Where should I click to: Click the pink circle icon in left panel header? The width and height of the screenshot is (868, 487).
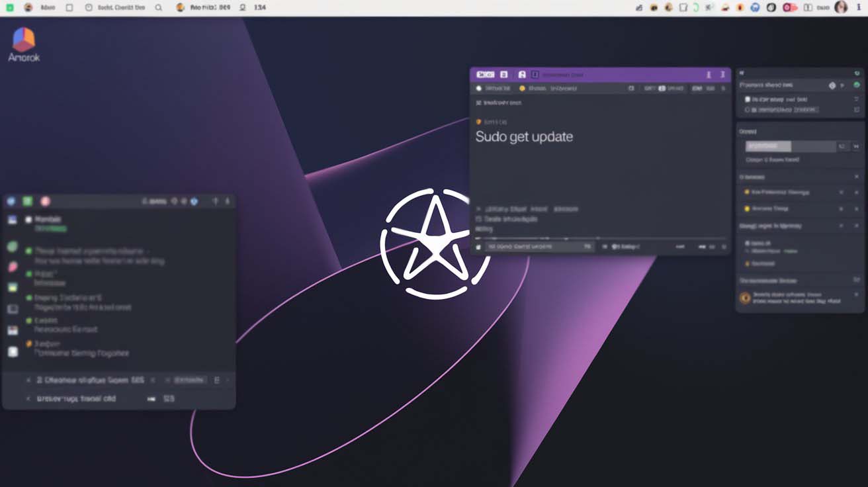45,201
